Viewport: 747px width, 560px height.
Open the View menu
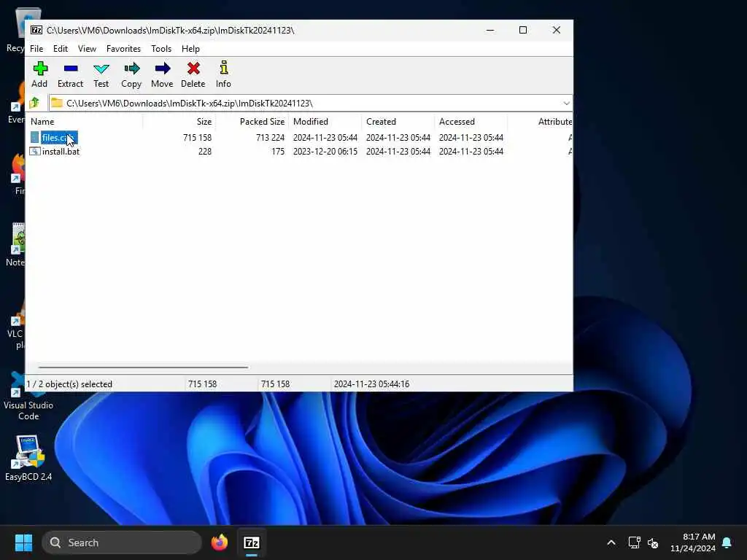87,49
